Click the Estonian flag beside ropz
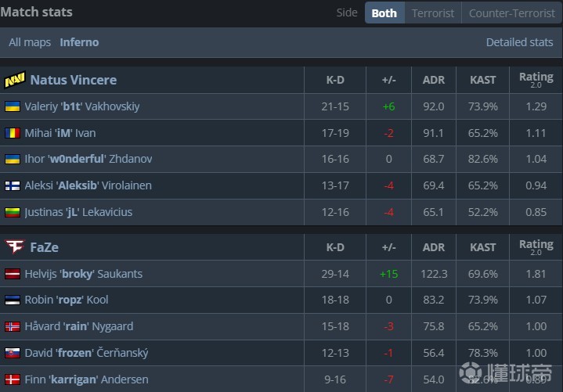This screenshot has height=392, width=563. (13, 300)
